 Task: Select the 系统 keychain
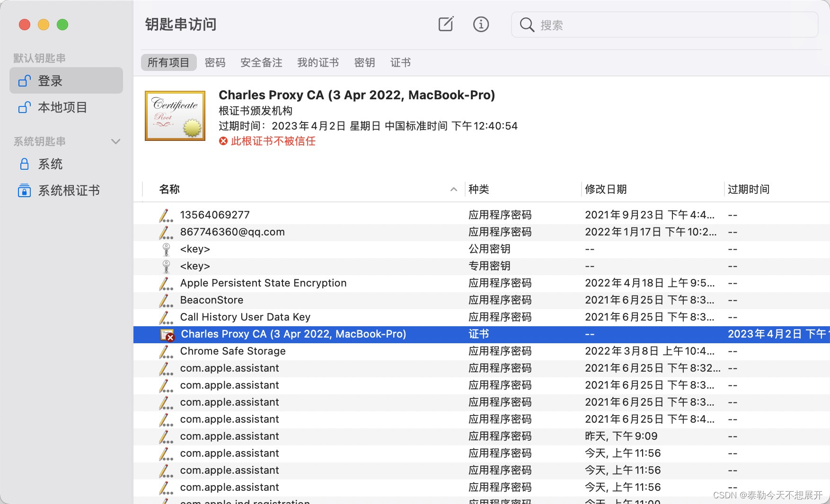66,164
